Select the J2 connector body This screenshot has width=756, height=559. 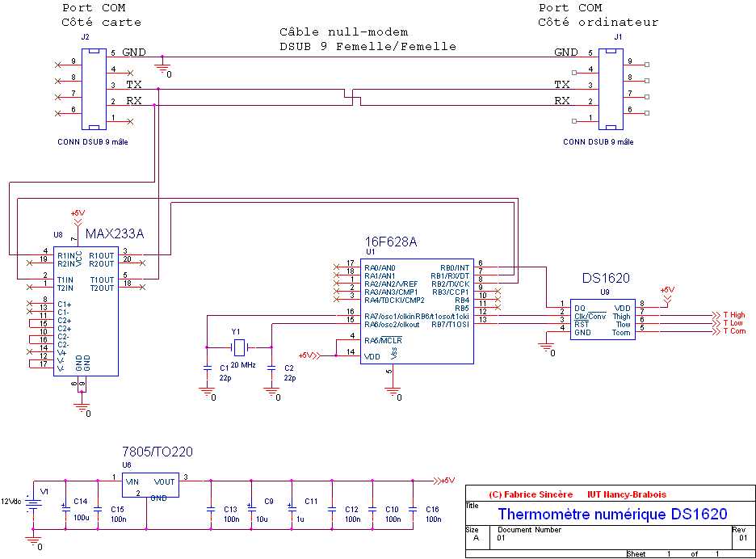[94, 89]
